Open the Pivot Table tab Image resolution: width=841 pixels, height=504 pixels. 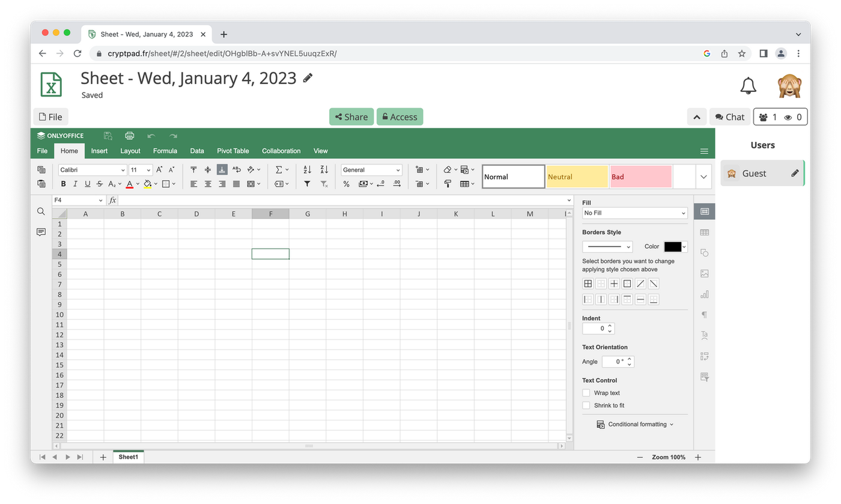tap(232, 151)
